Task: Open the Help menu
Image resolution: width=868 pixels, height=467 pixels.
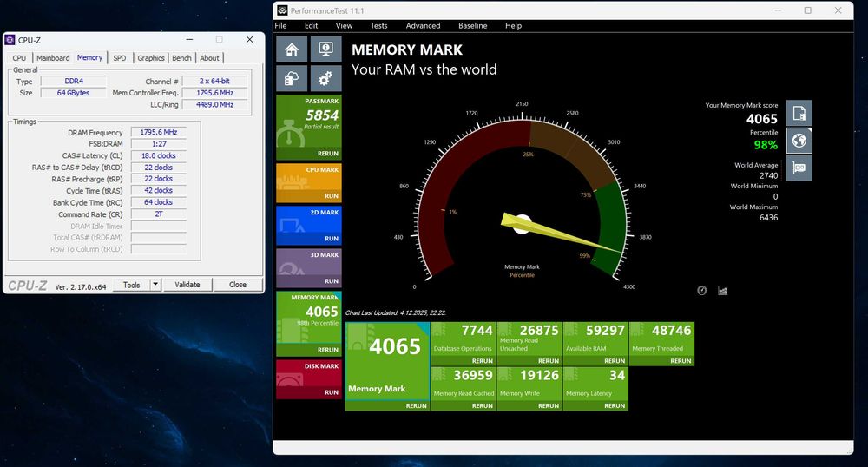Action: 513,25
